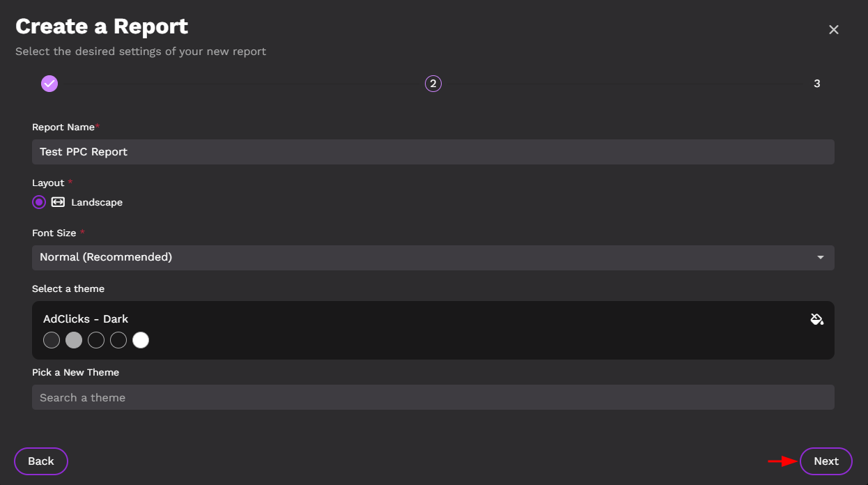Click the step 2 circle indicator
The height and width of the screenshot is (485, 868).
coord(433,84)
